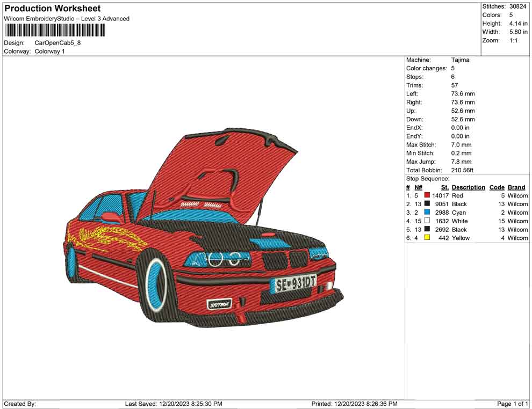
Task: Click the Zoom 1:1 value
Action: click(513, 40)
